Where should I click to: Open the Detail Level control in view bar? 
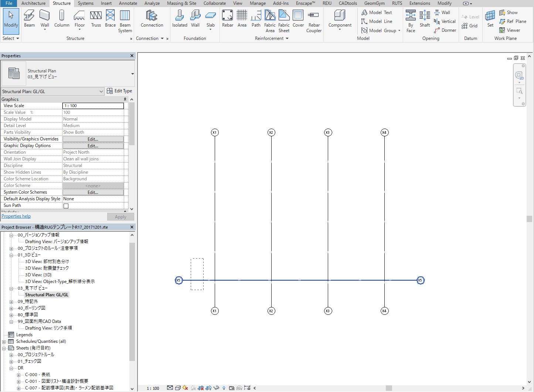(170, 388)
